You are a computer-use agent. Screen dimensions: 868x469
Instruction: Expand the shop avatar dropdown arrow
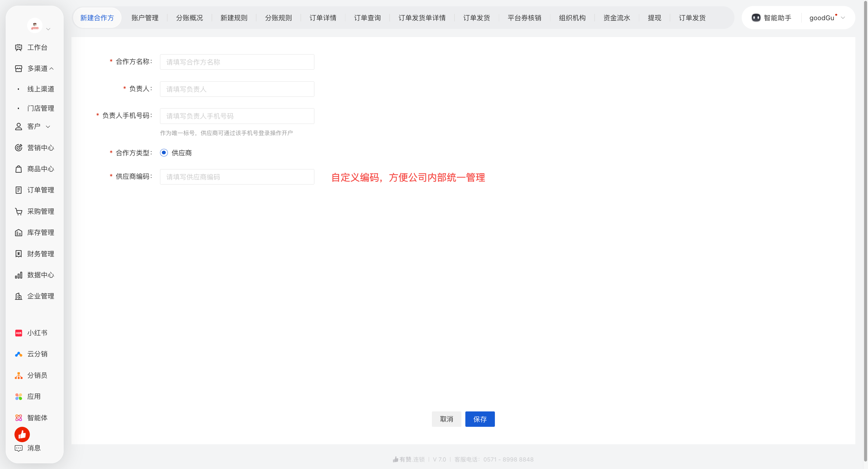coord(48,29)
